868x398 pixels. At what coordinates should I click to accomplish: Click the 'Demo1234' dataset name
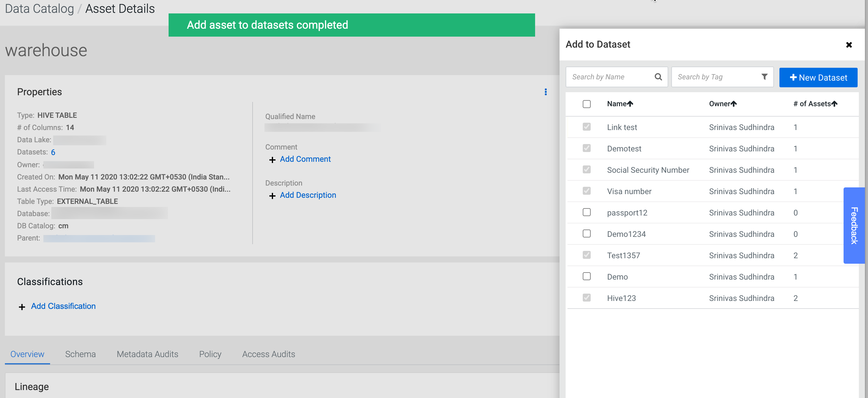(x=626, y=234)
